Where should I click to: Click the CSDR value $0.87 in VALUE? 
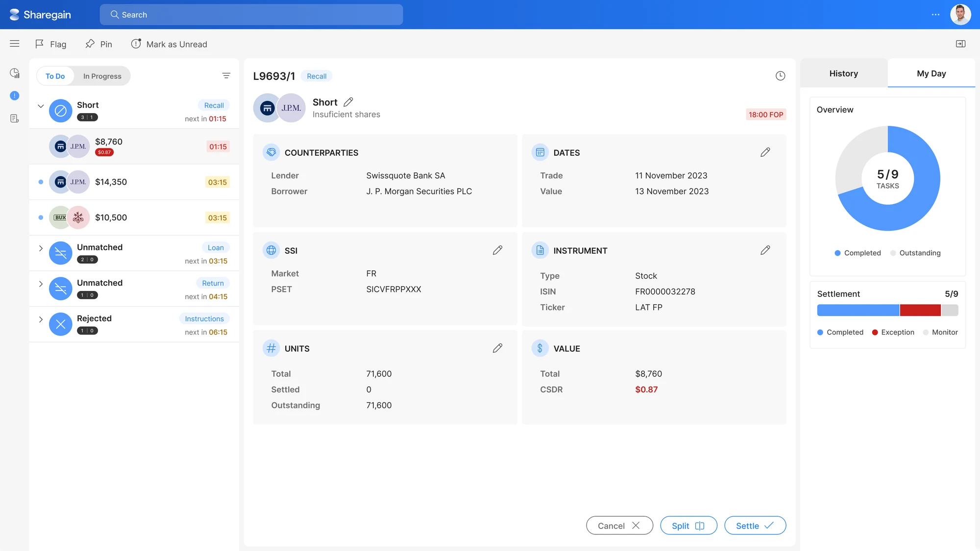pyautogui.click(x=646, y=389)
